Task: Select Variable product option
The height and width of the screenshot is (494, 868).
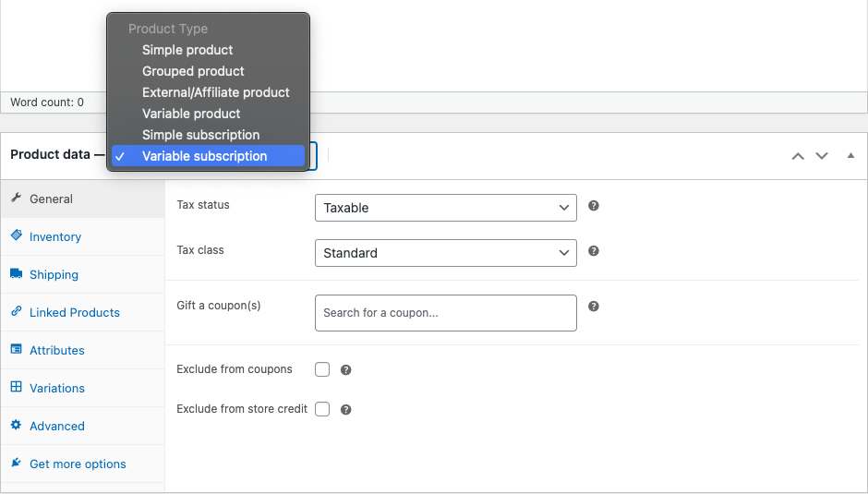Action: pos(191,114)
